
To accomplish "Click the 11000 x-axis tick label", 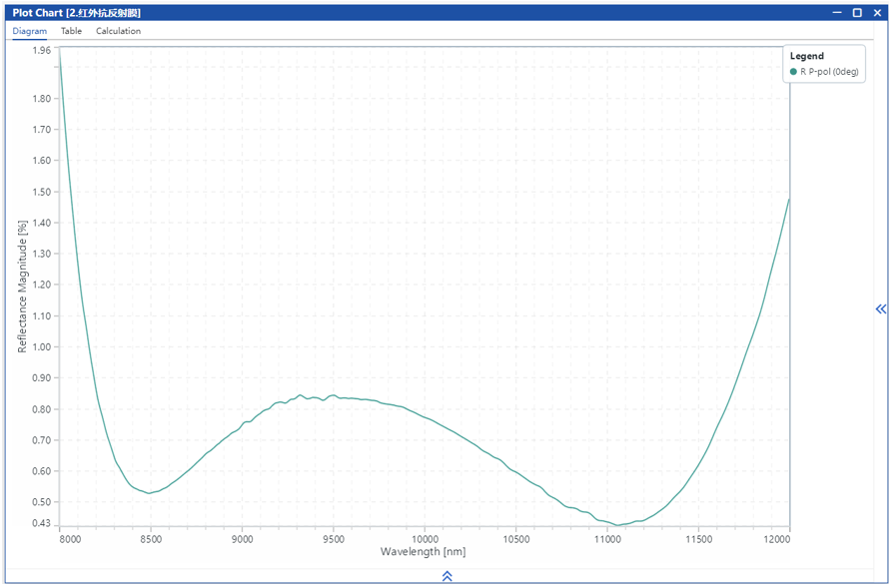I will pos(607,539).
